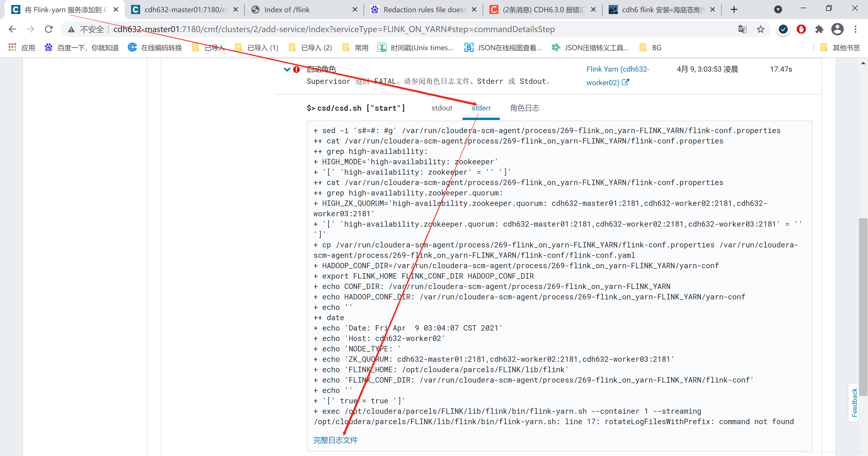This screenshot has width=868, height=456.
Task: Open the JSON在线视图查看 bookmark
Action: [503, 47]
